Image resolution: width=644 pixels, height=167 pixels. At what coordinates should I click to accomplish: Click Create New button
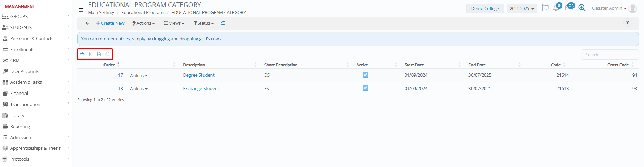pyautogui.click(x=110, y=23)
